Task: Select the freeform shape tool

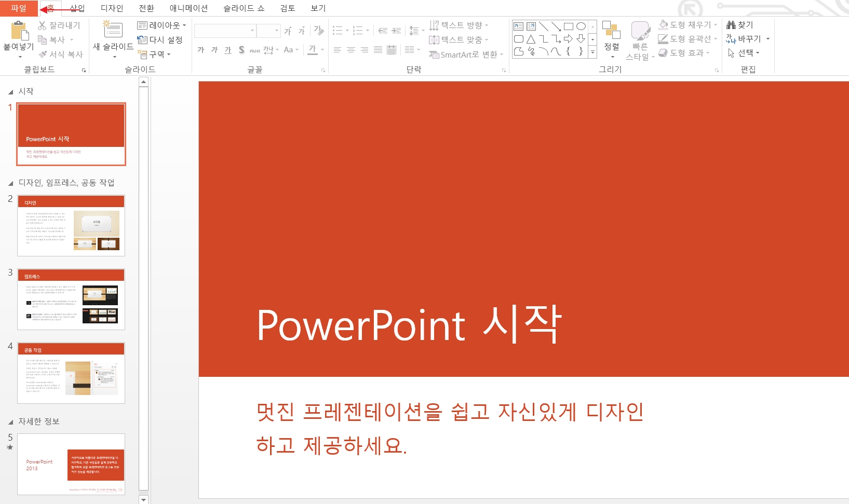Action: (x=518, y=51)
